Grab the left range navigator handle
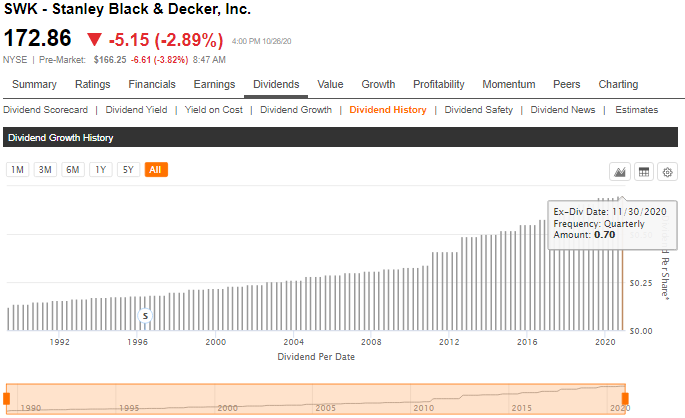 [x=7, y=399]
